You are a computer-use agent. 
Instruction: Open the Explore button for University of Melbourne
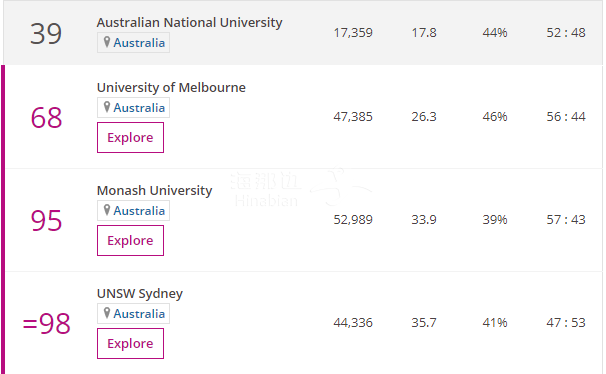pyautogui.click(x=130, y=138)
